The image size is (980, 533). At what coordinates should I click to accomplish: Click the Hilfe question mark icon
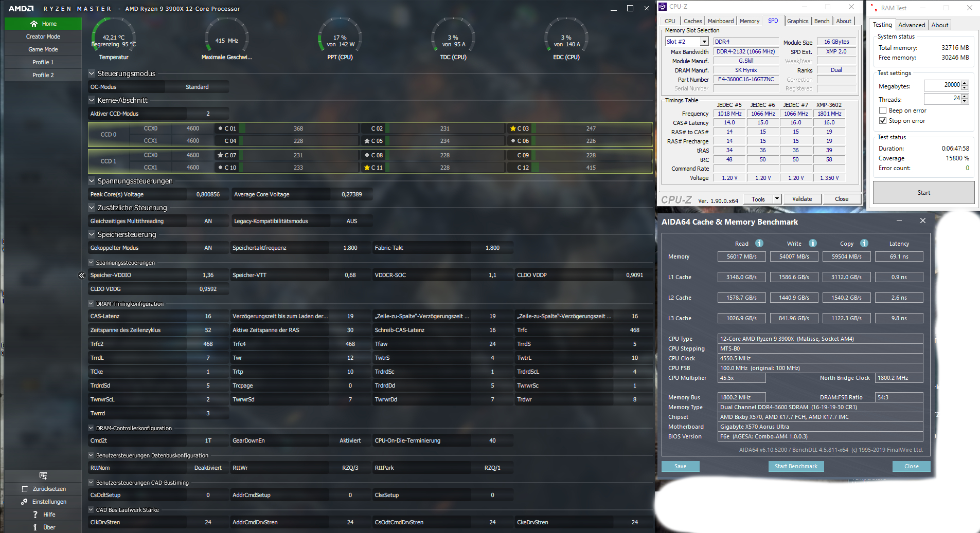pyautogui.click(x=35, y=514)
